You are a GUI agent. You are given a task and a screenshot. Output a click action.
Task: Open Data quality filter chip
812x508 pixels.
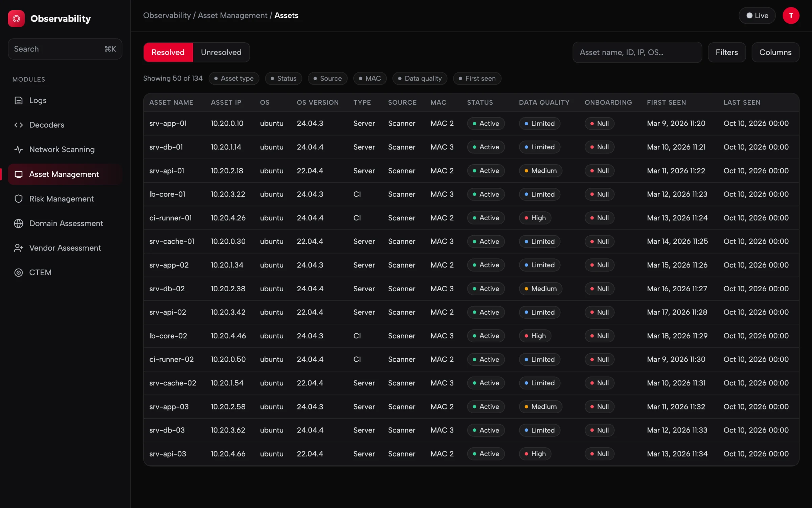[420, 79]
